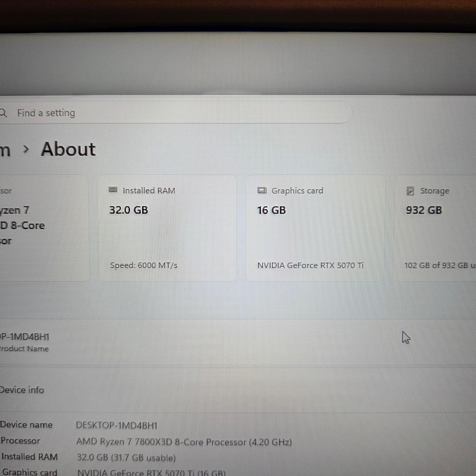This screenshot has width=476, height=476.
Task: Click the About page heading
Action: [68, 149]
